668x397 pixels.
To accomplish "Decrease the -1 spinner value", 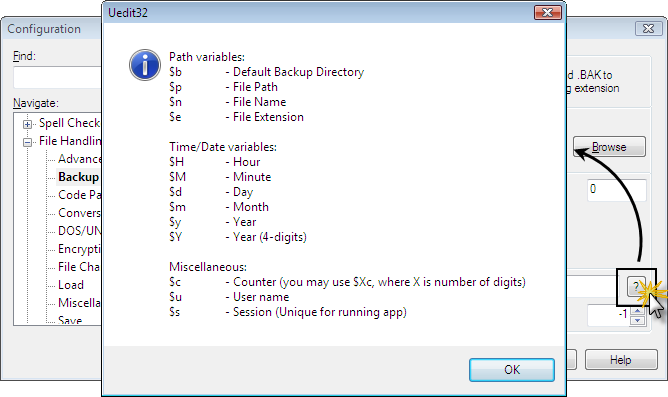I will tap(637, 320).
